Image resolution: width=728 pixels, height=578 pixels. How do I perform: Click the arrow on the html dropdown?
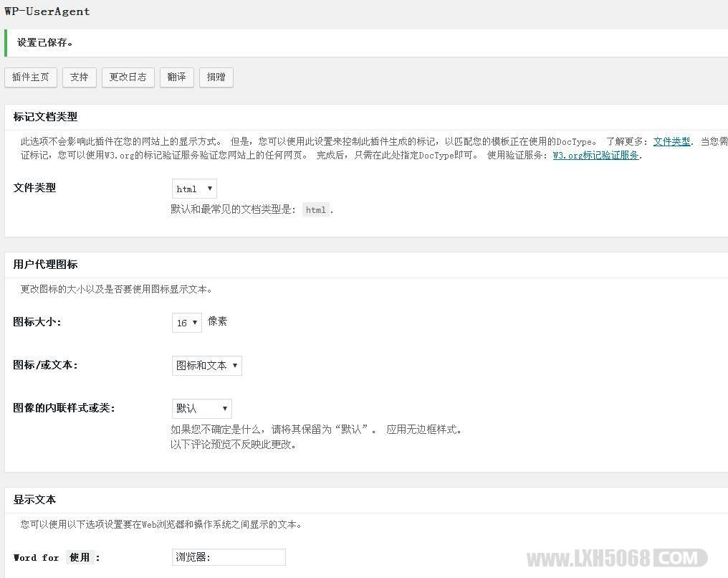[209, 189]
